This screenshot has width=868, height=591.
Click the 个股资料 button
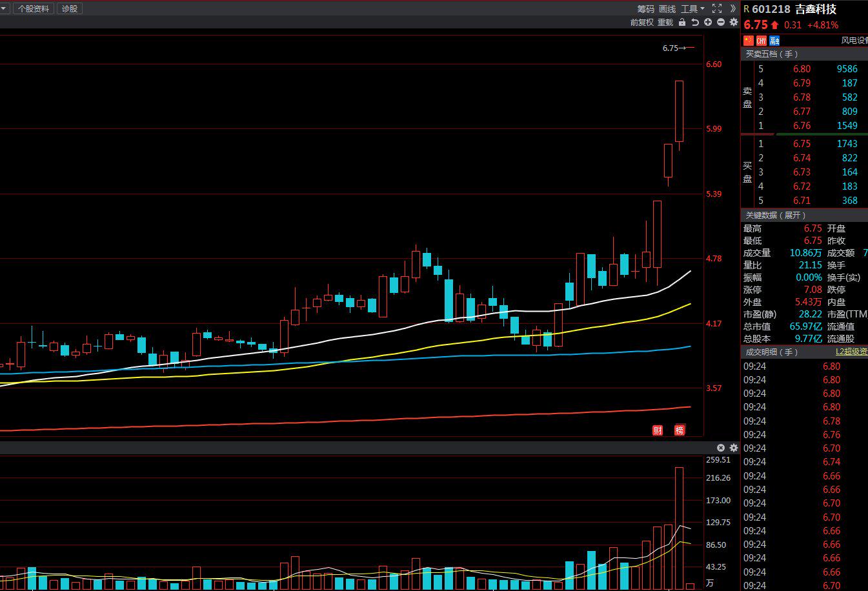click(x=34, y=8)
